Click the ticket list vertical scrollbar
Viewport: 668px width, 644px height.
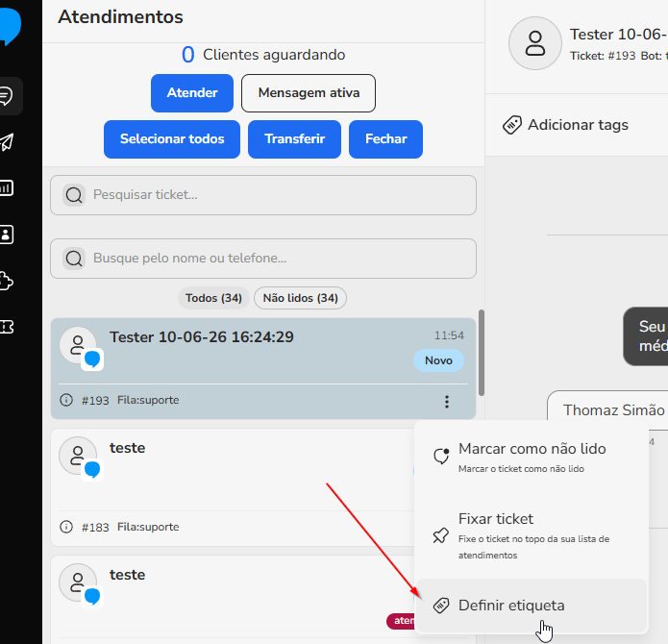point(482,353)
